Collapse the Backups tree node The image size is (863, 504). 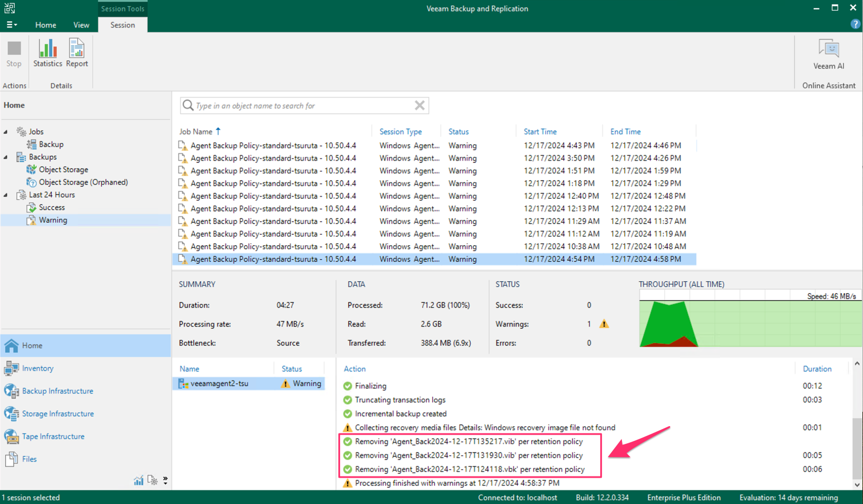click(6, 157)
